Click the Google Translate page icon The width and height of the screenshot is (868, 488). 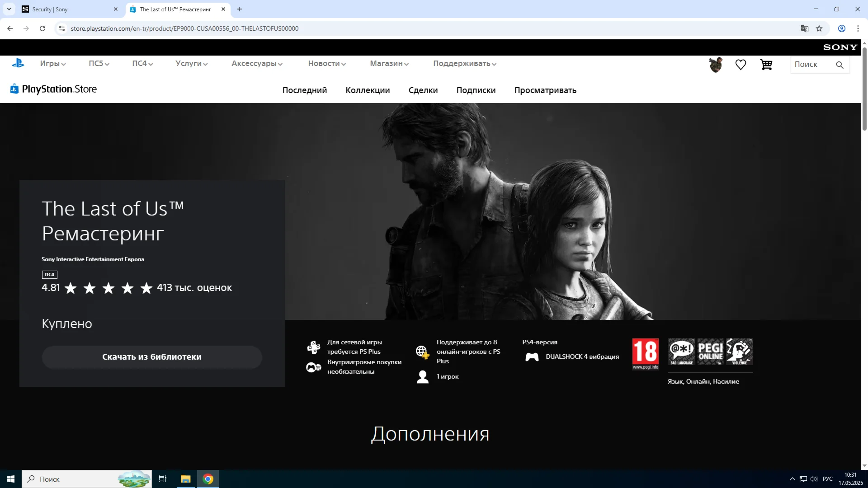coord(804,28)
